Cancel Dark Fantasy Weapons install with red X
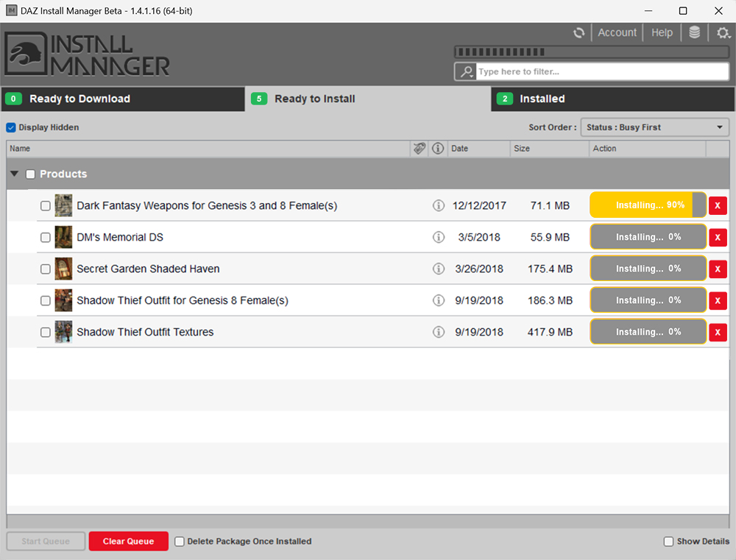The image size is (736, 560). pyautogui.click(x=718, y=206)
